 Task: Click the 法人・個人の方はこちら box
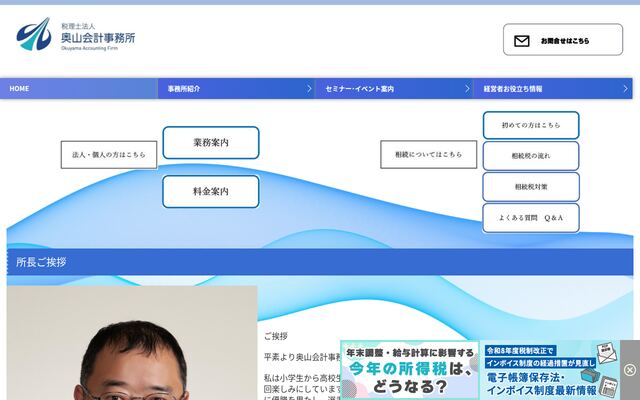coord(109,155)
